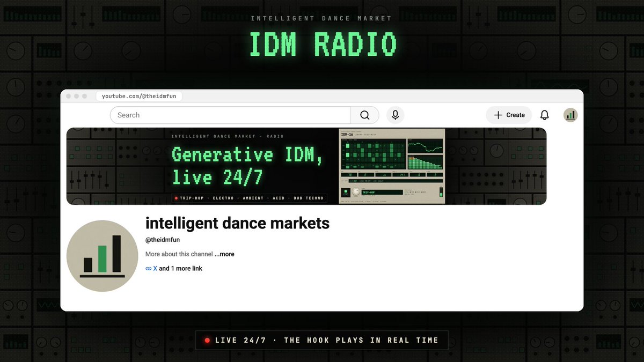This screenshot has width=644, height=362.
Task: Click AMBIENT genre label in banner
Action: coord(253,198)
